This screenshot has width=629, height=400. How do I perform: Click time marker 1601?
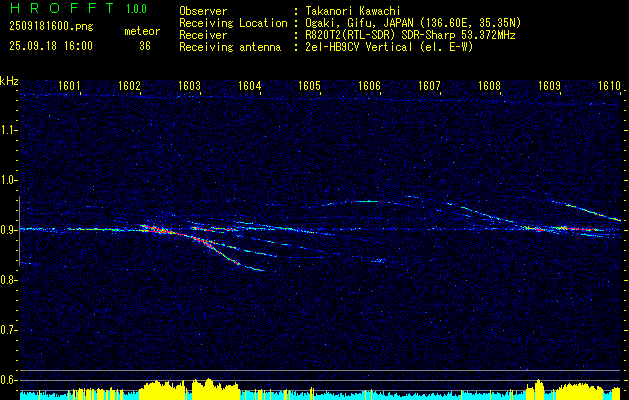(69, 86)
